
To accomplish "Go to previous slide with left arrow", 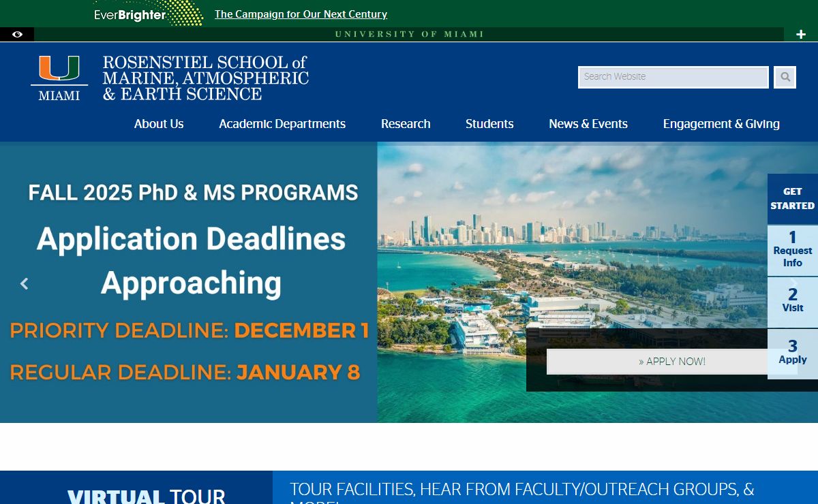I will (25, 283).
